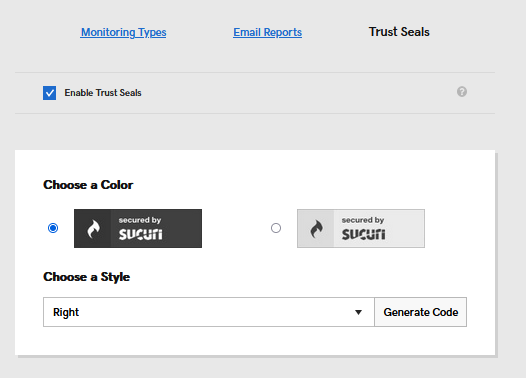Image resolution: width=526 pixels, height=378 pixels.
Task: Click the Enable Trust Seals label
Action: pyautogui.click(x=103, y=93)
